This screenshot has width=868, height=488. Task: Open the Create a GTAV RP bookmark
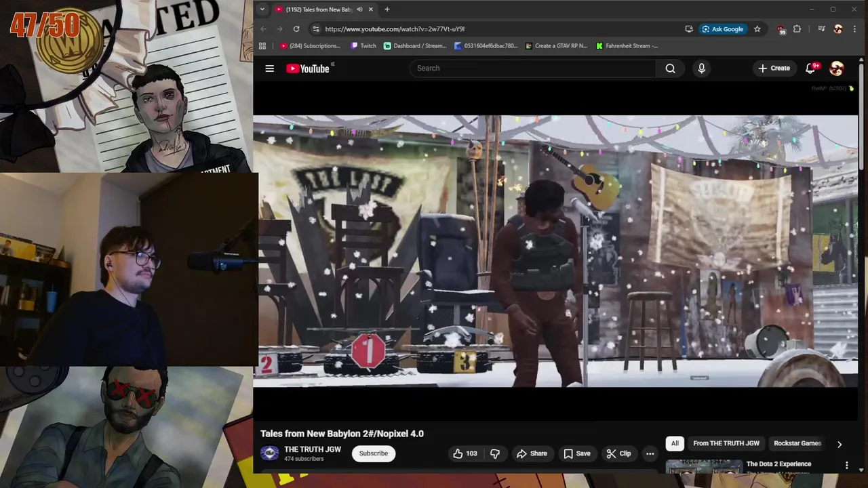[x=557, y=46]
